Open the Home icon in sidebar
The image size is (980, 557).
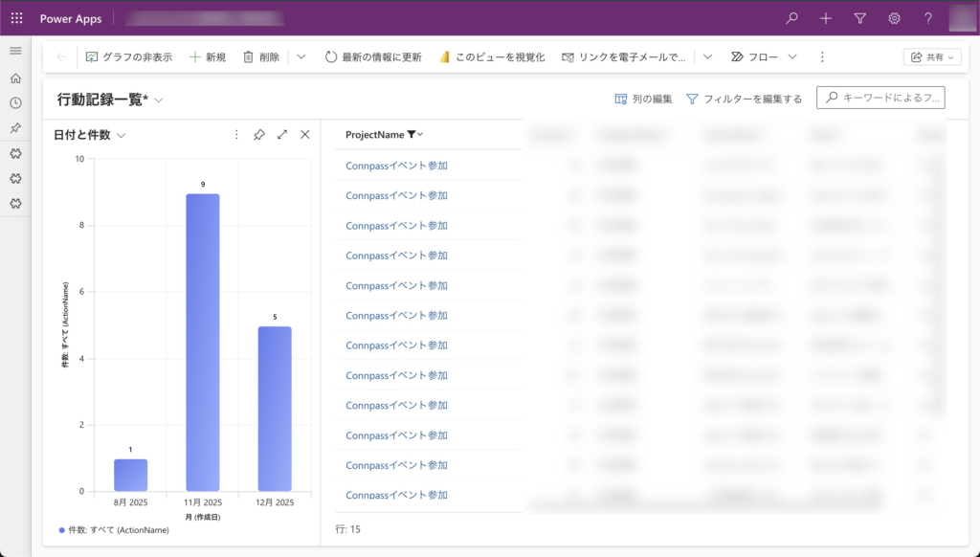15,78
